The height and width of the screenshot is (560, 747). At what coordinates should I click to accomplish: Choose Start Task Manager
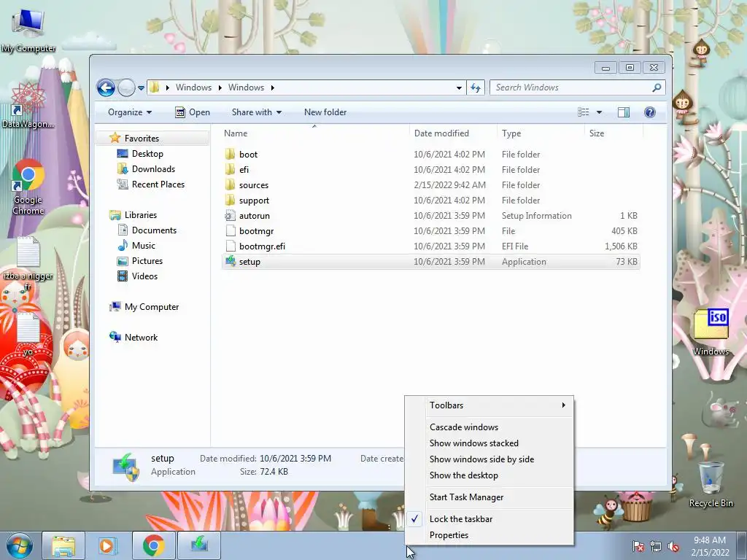(x=489, y=497)
